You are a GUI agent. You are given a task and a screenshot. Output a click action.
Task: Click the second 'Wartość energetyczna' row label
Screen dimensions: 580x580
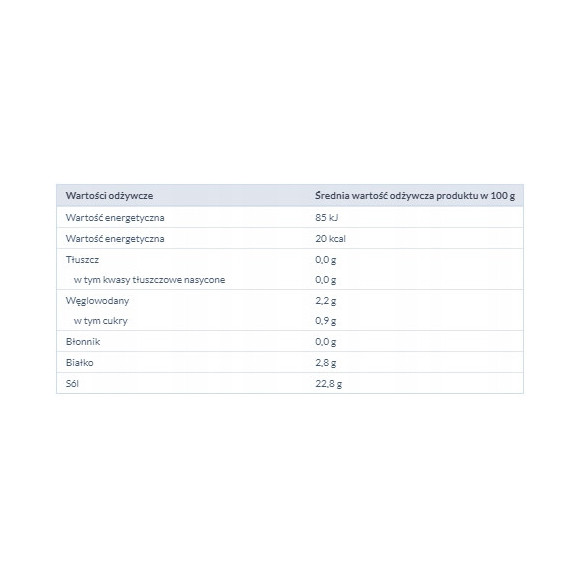click(115, 239)
